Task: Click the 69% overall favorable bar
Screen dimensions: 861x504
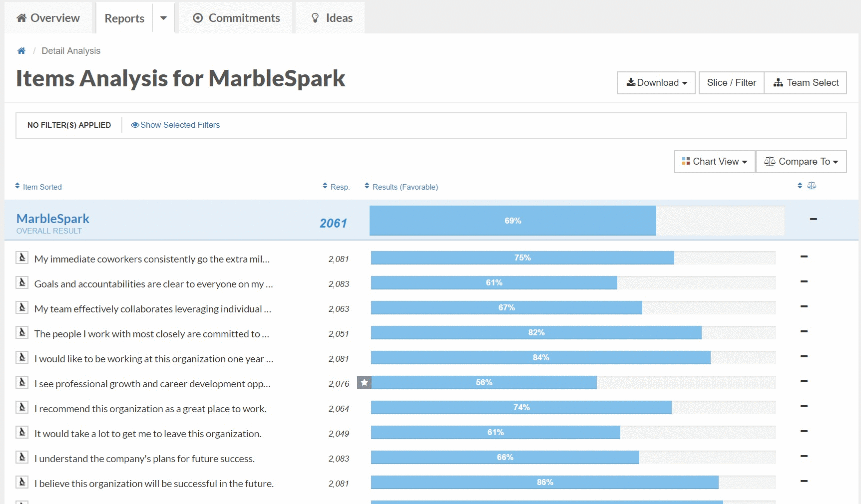Action: tap(513, 221)
